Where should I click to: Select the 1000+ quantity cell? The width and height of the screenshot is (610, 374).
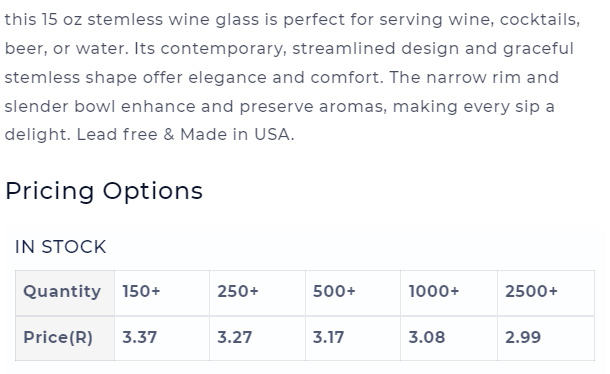click(x=449, y=293)
